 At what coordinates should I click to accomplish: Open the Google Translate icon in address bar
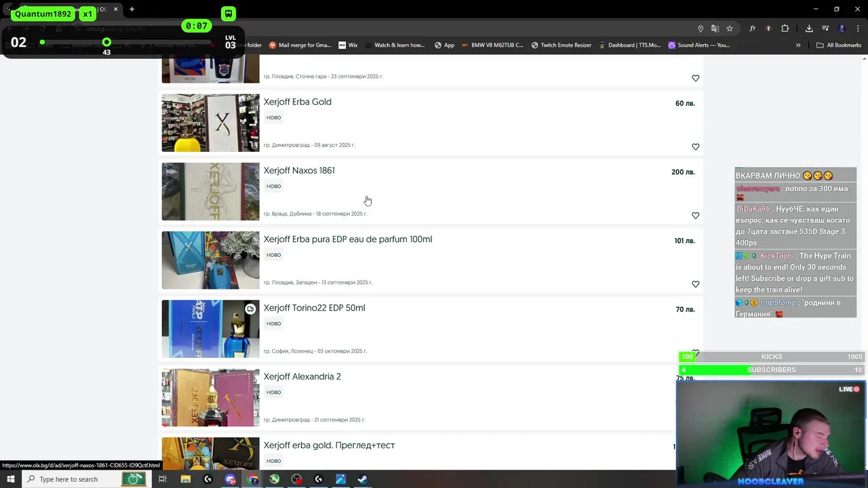pos(715,28)
